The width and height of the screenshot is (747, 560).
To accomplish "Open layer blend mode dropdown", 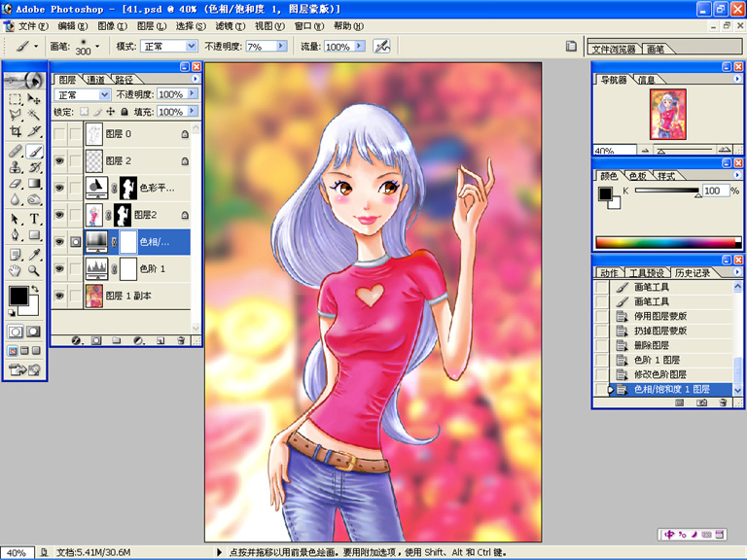I will [x=105, y=94].
